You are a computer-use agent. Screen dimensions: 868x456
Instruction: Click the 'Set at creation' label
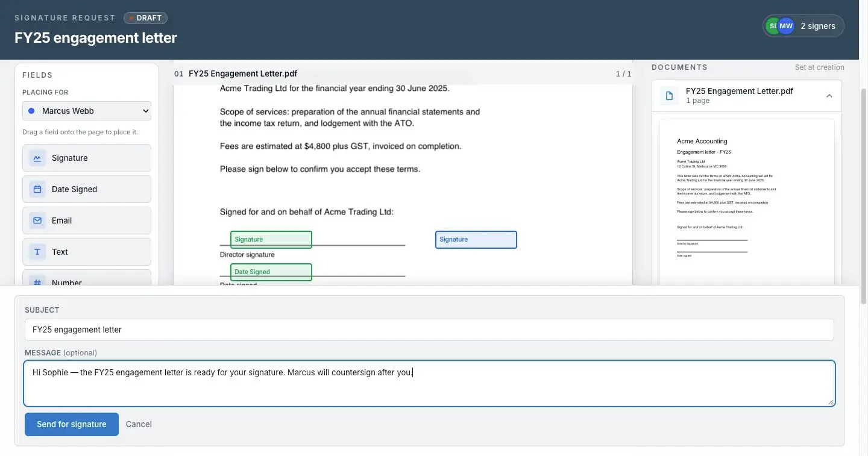pos(819,67)
